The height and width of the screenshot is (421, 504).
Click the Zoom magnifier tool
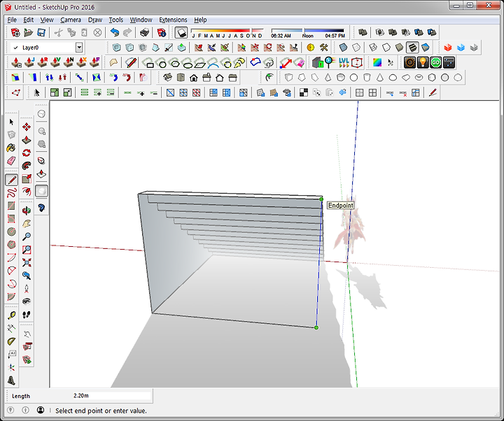27,236
